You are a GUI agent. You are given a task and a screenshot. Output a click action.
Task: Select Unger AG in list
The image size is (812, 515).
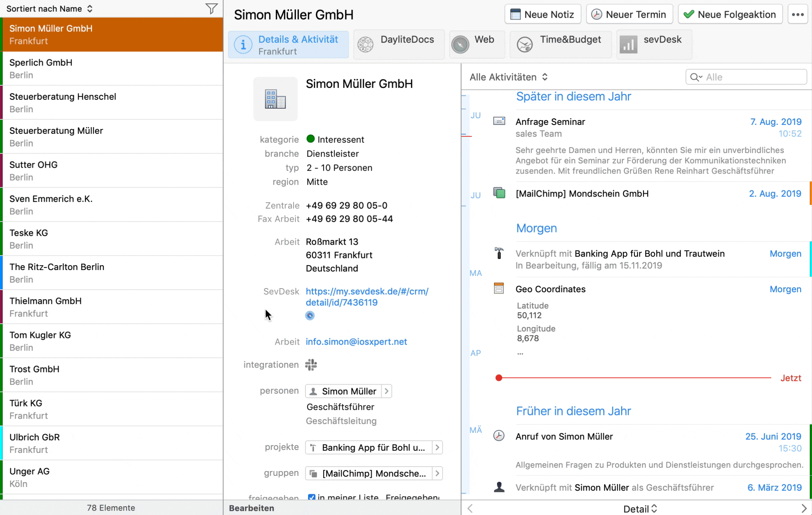112,477
